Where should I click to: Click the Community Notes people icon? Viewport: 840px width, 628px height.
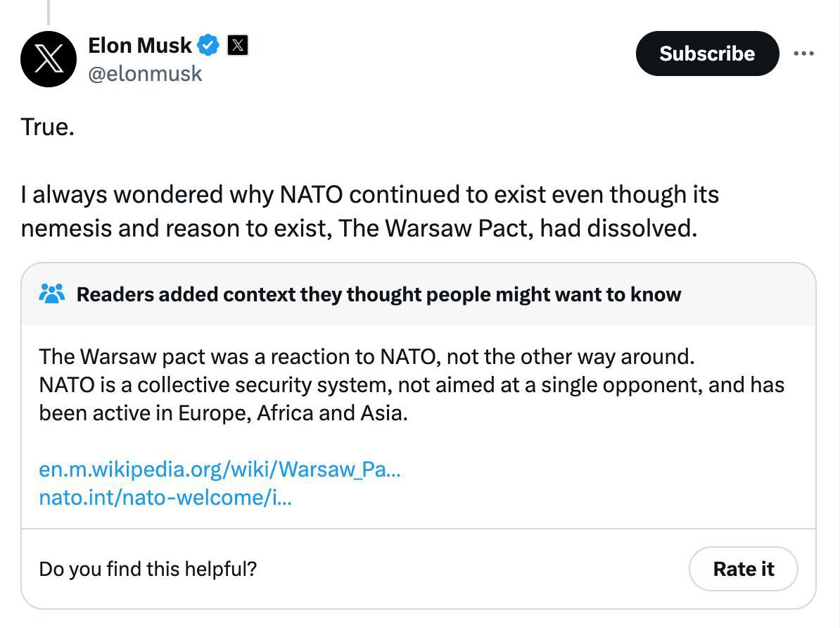click(52, 294)
